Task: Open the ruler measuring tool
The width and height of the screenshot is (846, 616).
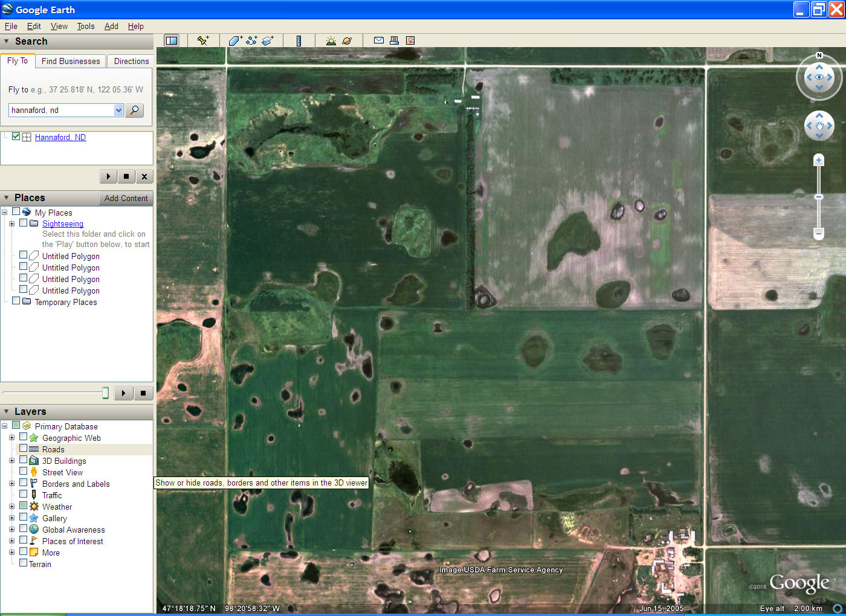Action: pos(299,40)
